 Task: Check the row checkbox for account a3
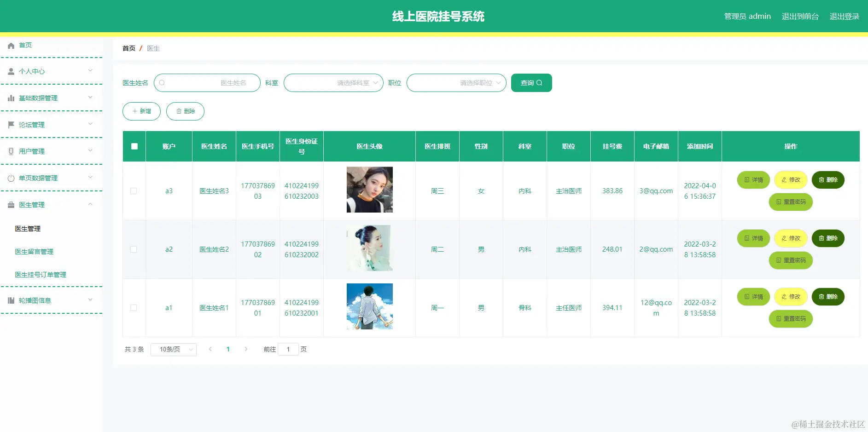coord(134,190)
